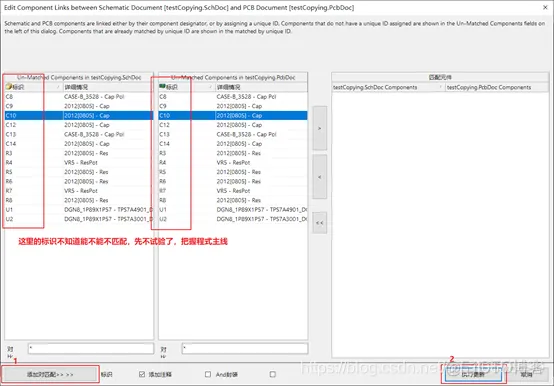Click U1's TPS7A4901 detail in PcbDoc list
The height and width of the screenshot is (386, 554).
[x=261, y=209]
